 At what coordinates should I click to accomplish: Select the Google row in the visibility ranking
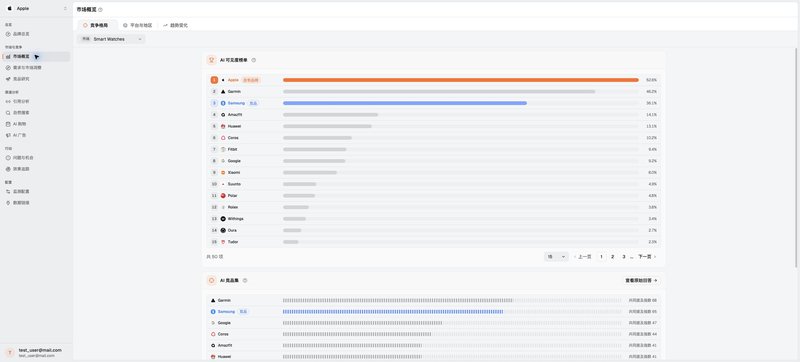click(x=434, y=161)
